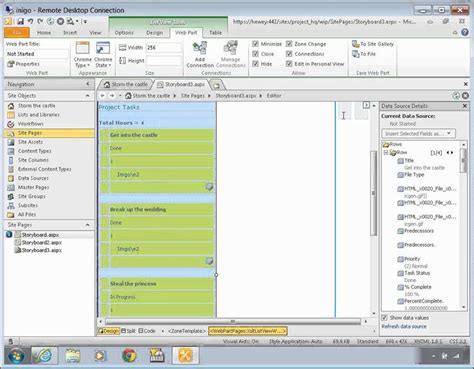The height and width of the screenshot is (369, 474).
Task: Toggle Show data values checkbox
Action: (x=385, y=318)
